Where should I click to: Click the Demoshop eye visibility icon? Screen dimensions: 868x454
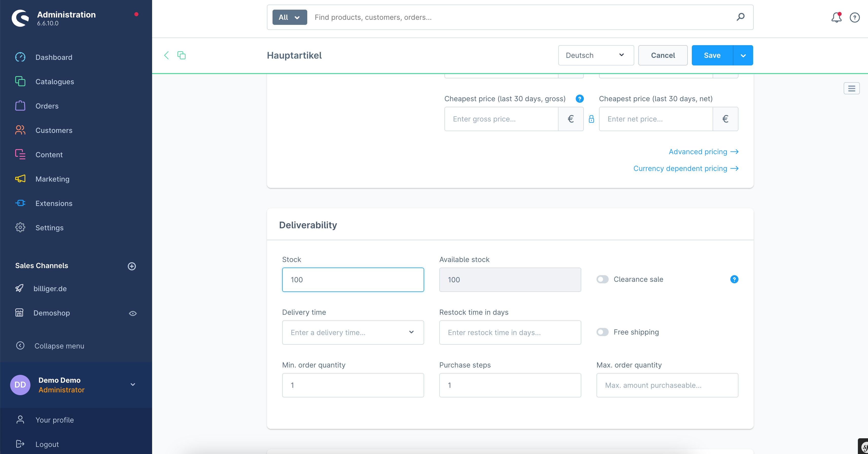133,313
